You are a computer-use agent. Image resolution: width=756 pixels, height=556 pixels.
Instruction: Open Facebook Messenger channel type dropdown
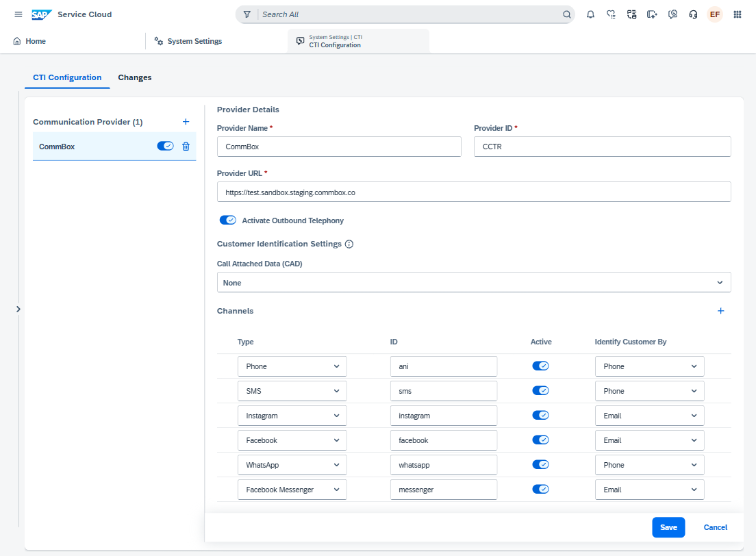(x=292, y=490)
